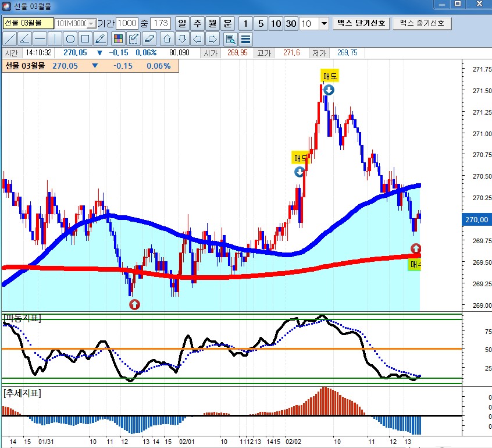Click the time value 14:10:32
The height and width of the screenshot is (448, 492).
(38, 53)
